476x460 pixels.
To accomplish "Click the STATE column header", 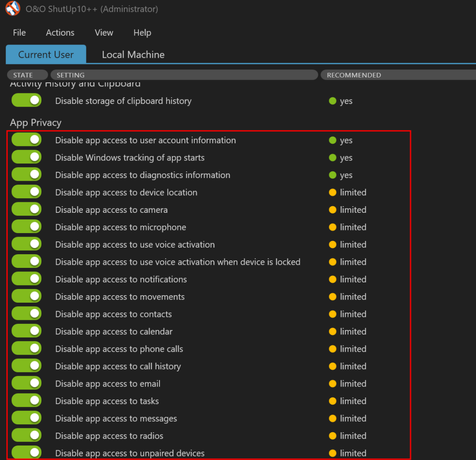I will [27, 75].
